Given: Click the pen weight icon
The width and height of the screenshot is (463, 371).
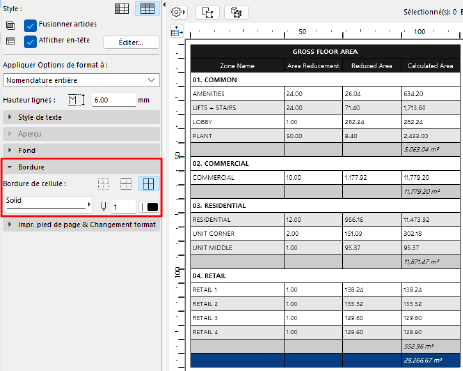Looking at the screenshot, I should coord(103,207).
